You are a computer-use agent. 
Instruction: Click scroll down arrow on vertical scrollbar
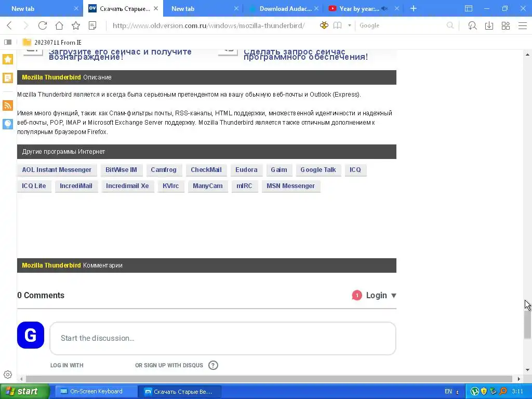coord(527,370)
